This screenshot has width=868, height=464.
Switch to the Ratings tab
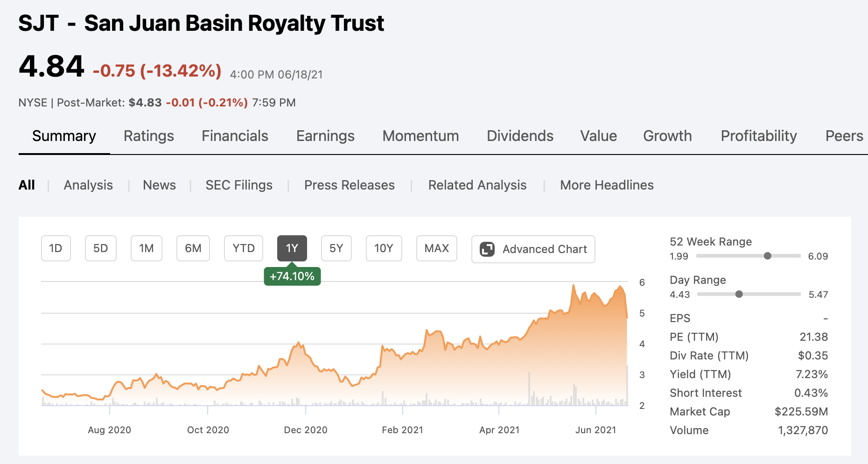(x=148, y=136)
